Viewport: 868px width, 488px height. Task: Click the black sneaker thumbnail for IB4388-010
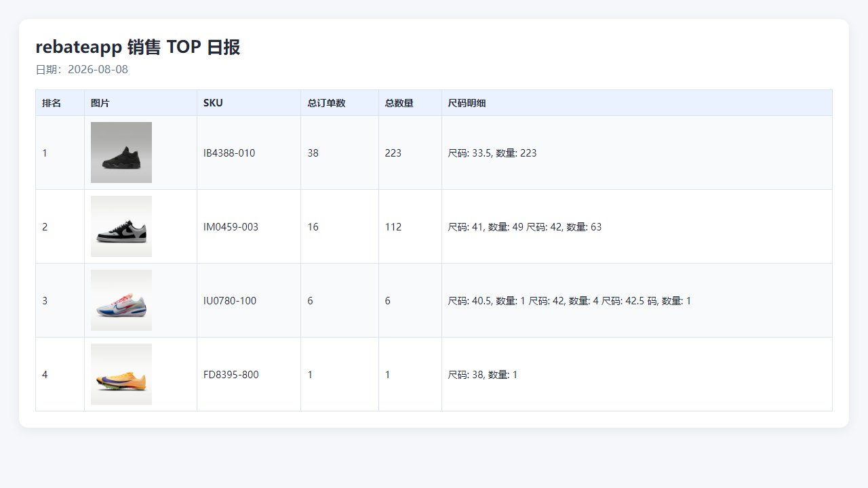tap(121, 152)
